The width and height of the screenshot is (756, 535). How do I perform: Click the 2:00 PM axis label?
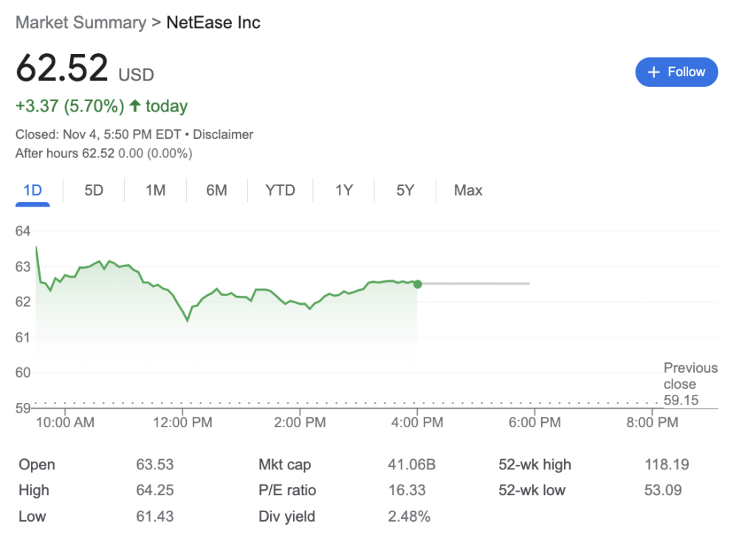tap(300, 423)
